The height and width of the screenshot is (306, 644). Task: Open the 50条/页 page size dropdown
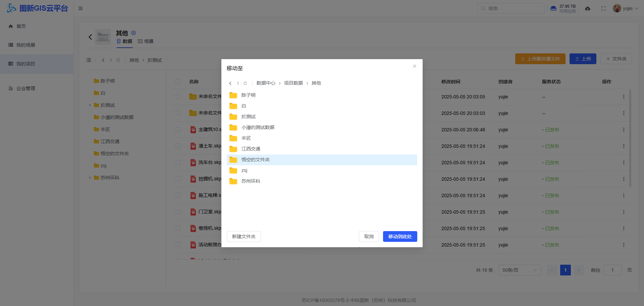(520, 270)
